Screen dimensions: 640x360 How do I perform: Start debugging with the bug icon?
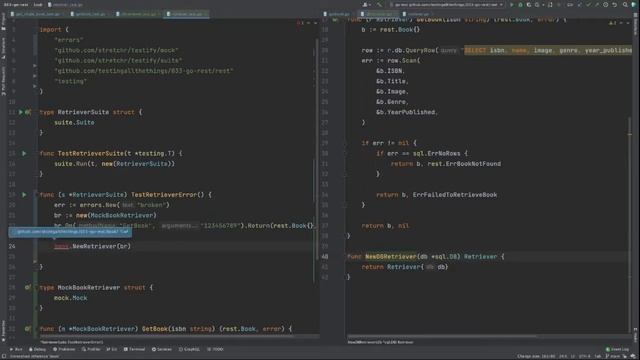click(x=520, y=4)
